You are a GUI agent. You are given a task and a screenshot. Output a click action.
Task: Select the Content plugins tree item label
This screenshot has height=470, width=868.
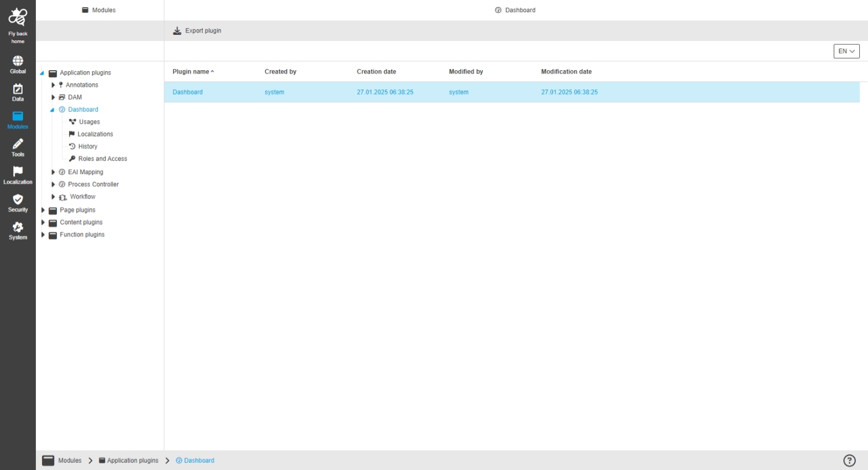pos(81,223)
